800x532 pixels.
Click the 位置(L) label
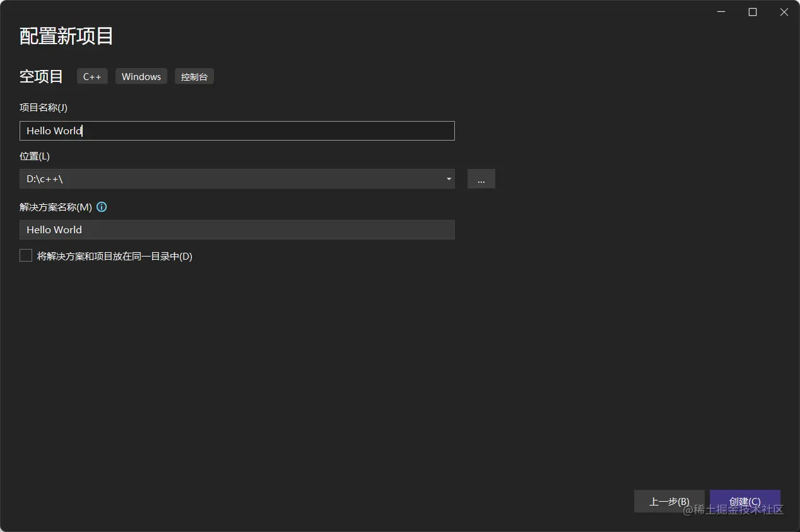pyautogui.click(x=35, y=156)
